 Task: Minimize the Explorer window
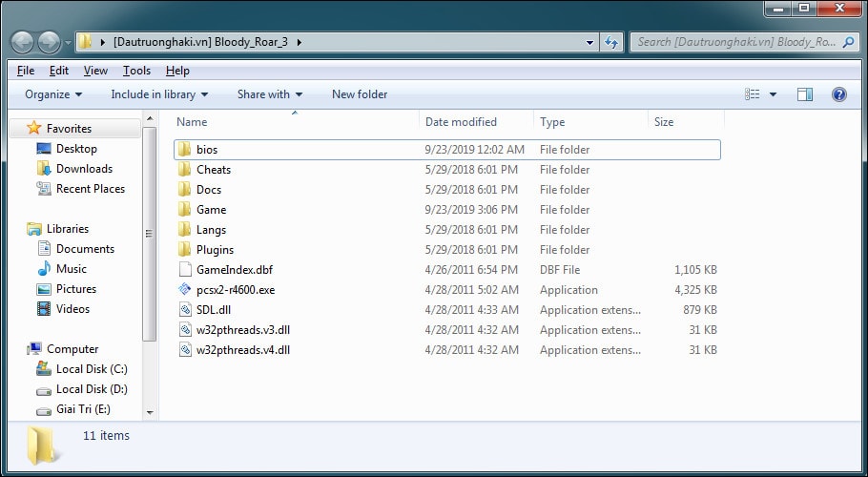coord(778,8)
